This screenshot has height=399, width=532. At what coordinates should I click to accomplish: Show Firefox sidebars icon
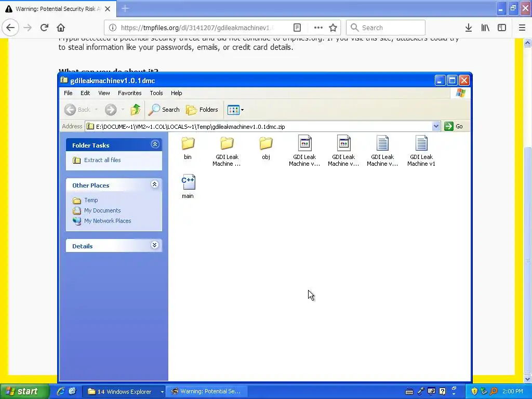point(502,28)
